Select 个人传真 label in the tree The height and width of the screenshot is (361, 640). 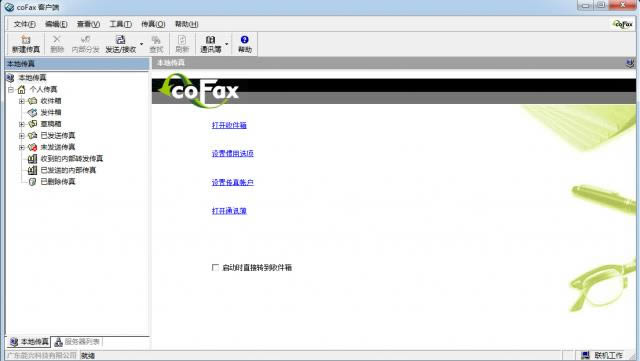coord(43,89)
